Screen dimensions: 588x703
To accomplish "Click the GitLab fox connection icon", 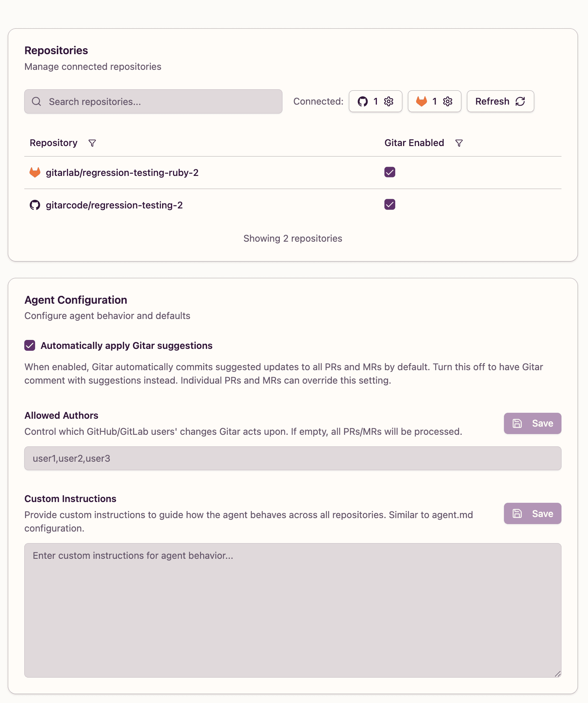I will point(422,101).
